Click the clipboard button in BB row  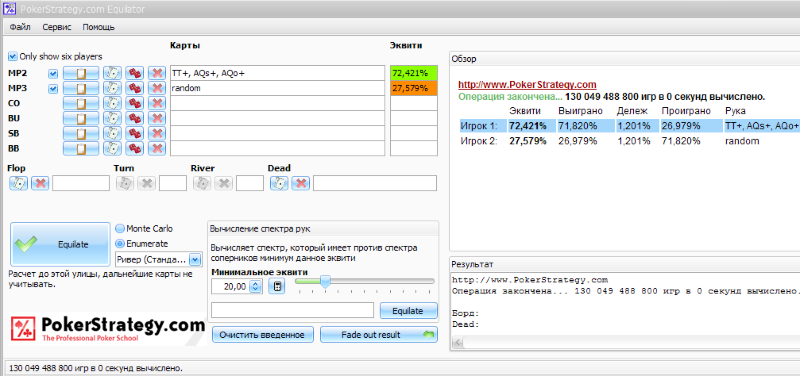[81, 148]
